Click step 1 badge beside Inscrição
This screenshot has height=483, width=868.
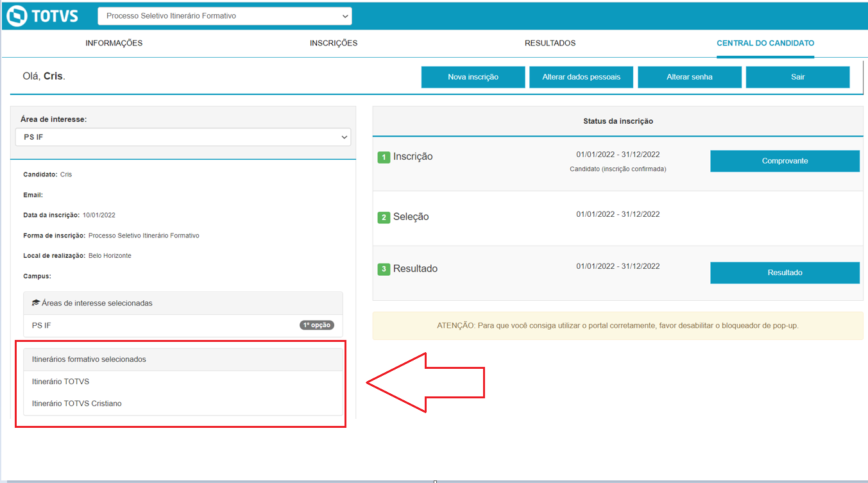[x=384, y=157]
